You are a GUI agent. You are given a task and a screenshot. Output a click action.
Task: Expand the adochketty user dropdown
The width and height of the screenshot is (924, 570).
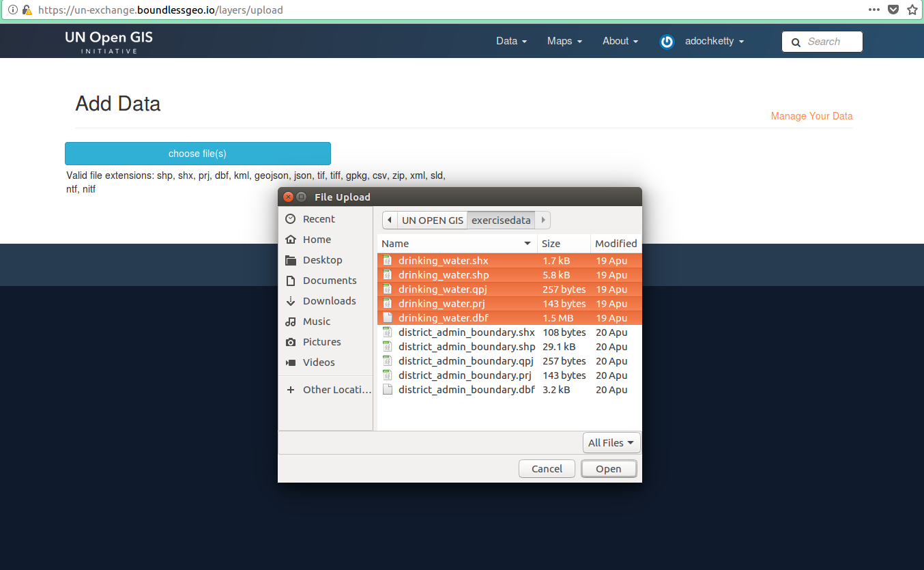tap(714, 41)
